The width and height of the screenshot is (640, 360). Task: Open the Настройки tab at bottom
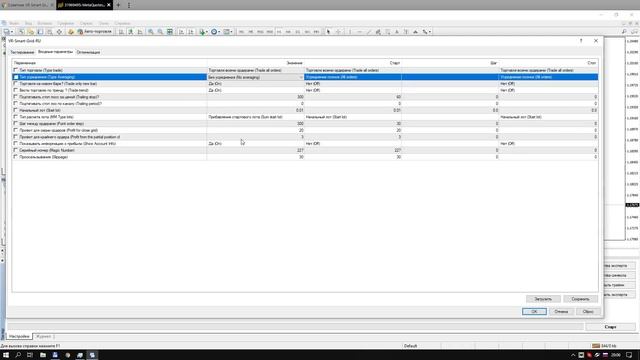pyautogui.click(x=19, y=336)
